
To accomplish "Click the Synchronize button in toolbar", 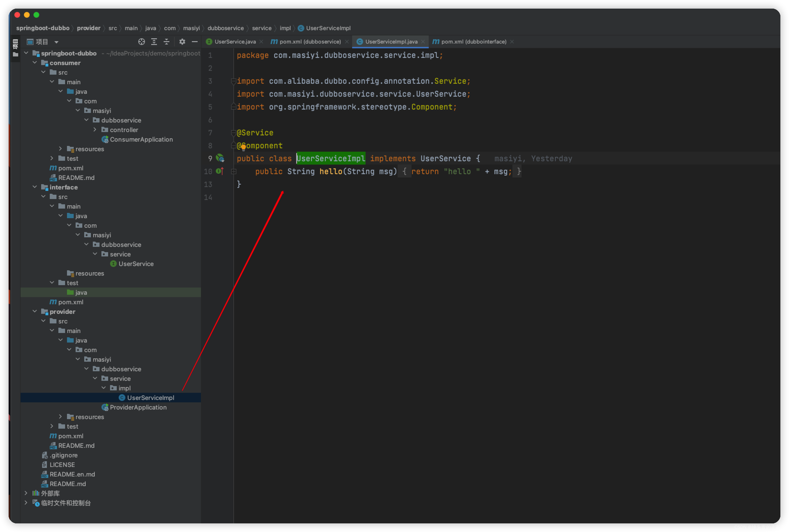I will pyautogui.click(x=141, y=42).
